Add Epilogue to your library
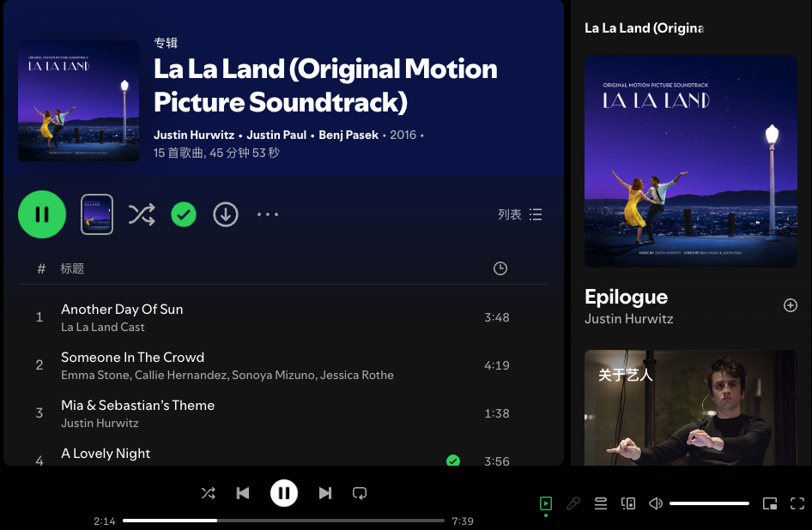Image resolution: width=812 pixels, height=530 pixels. point(791,305)
